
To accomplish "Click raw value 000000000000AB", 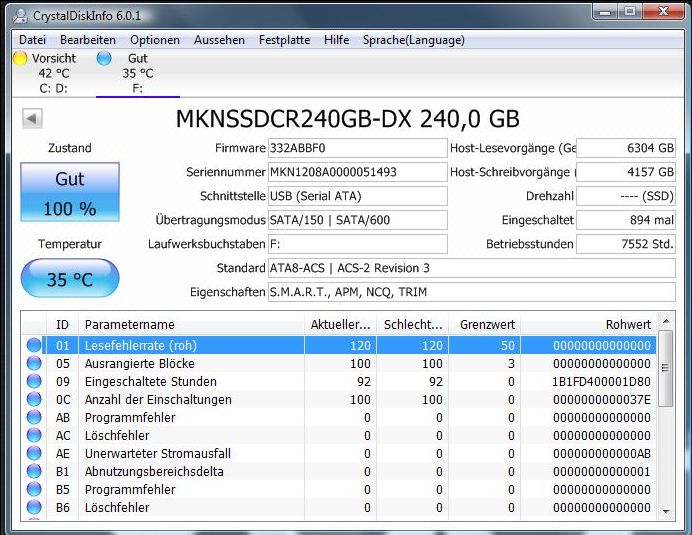I will coord(602,453).
